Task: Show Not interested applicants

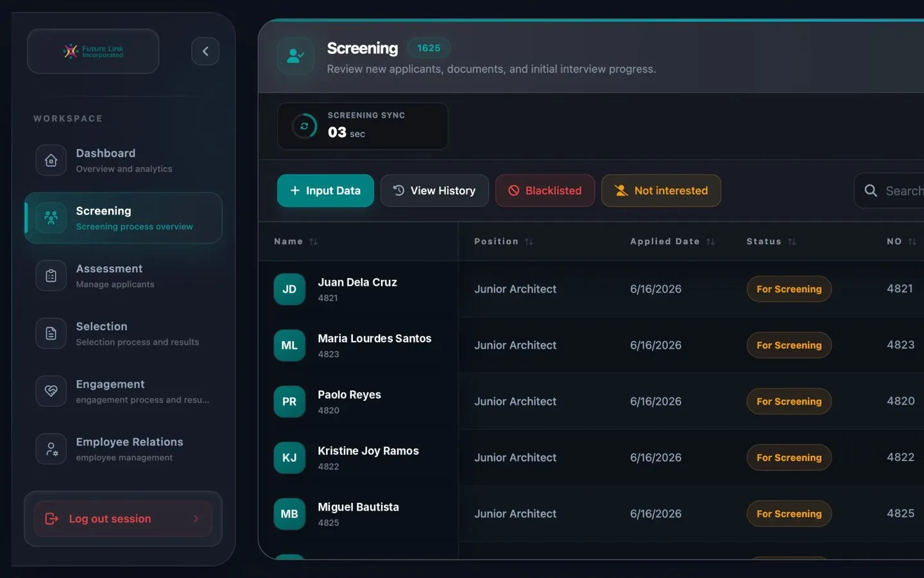Action: 661,191
